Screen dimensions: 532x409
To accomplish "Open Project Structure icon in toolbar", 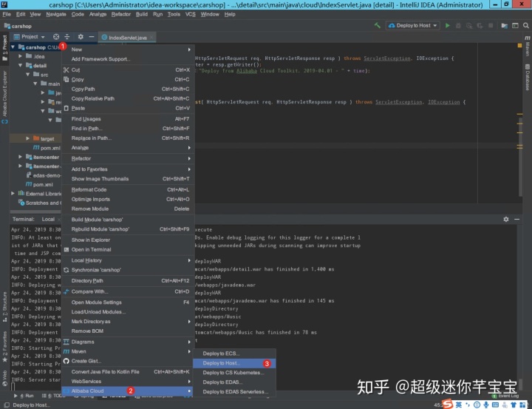I will tap(504, 25).
